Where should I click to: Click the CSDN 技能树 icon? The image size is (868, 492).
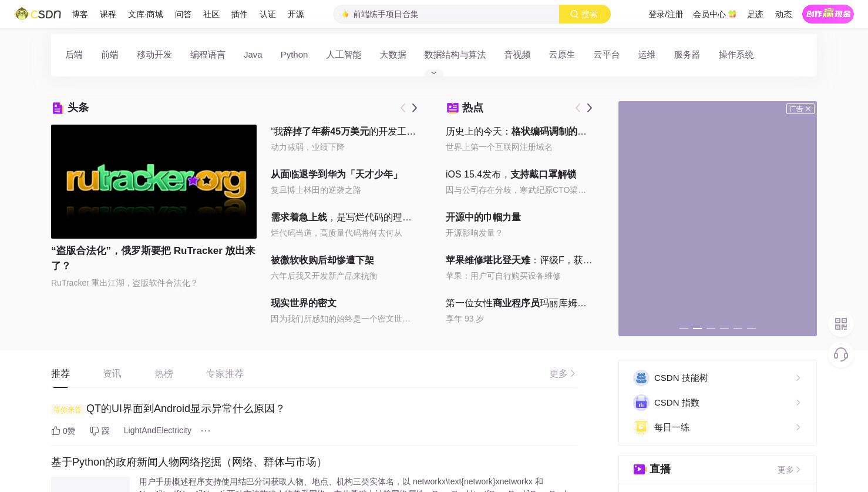(641, 378)
